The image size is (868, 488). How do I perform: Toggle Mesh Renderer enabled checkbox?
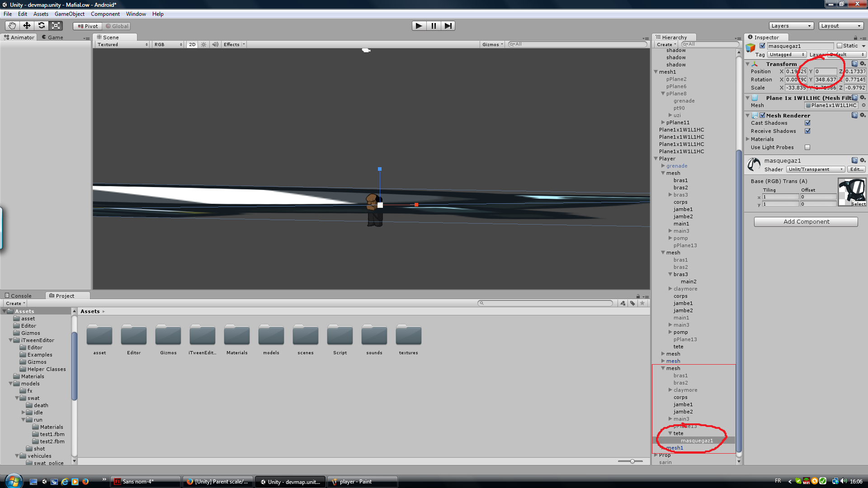click(x=762, y=115)
